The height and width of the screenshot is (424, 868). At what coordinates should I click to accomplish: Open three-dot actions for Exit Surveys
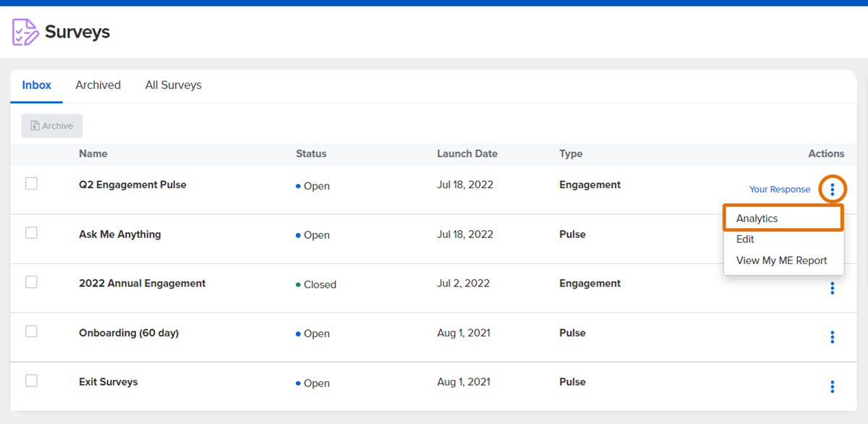pyautogui.click(x=833, y=386)
